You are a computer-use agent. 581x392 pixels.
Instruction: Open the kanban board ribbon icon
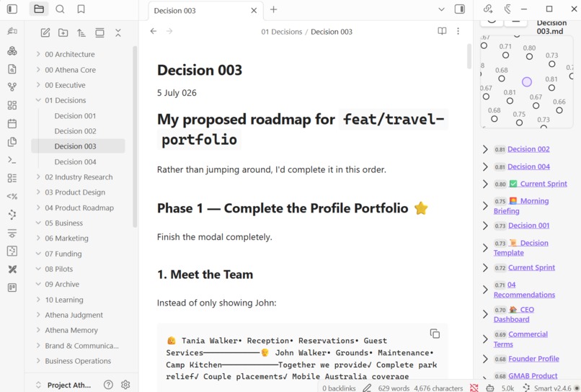[x=12, y=287]
